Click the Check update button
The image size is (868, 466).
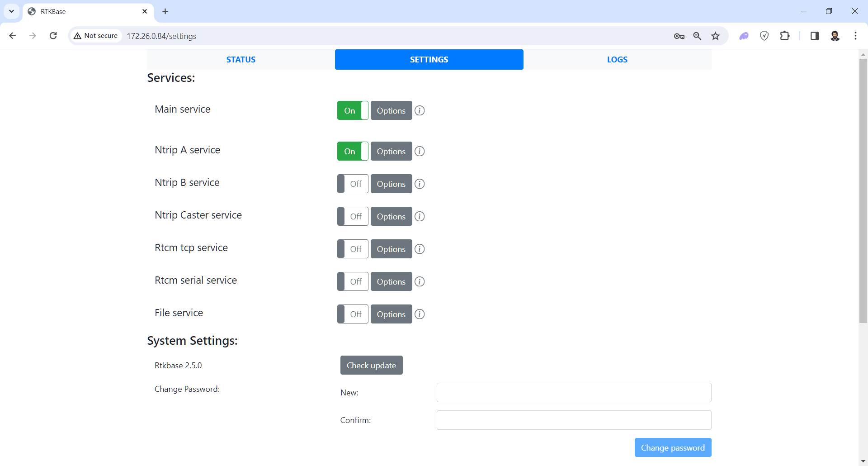point(371,365)
